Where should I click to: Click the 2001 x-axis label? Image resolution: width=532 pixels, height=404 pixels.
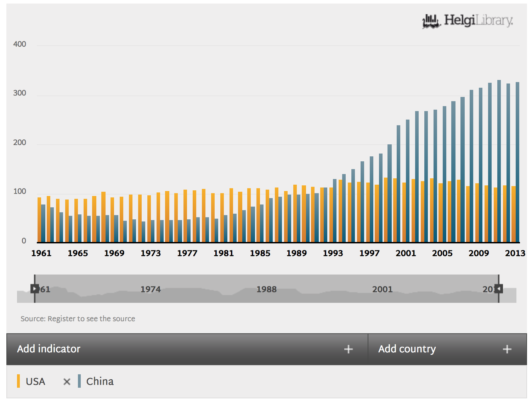pyautogui.click(x=406, y=253)
